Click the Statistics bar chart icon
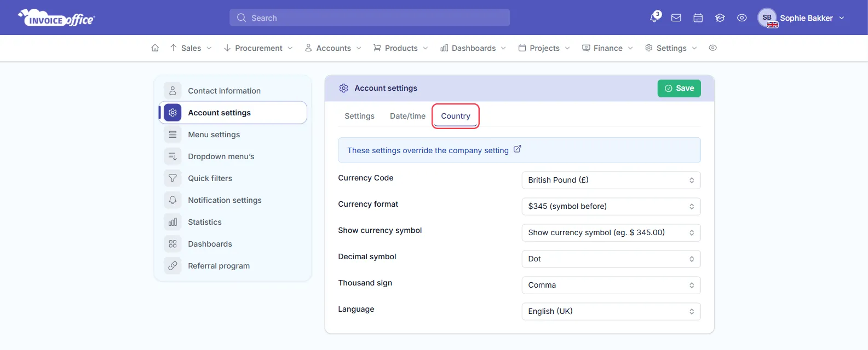Screen dimensions: 868x350 173,222
